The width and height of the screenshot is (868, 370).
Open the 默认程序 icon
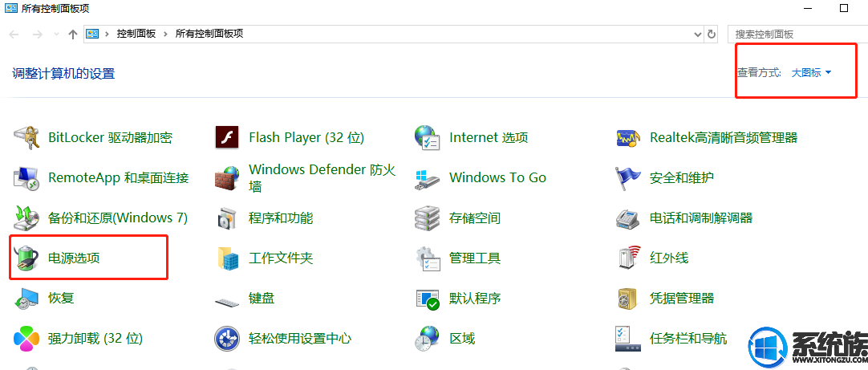pos(427,298)
